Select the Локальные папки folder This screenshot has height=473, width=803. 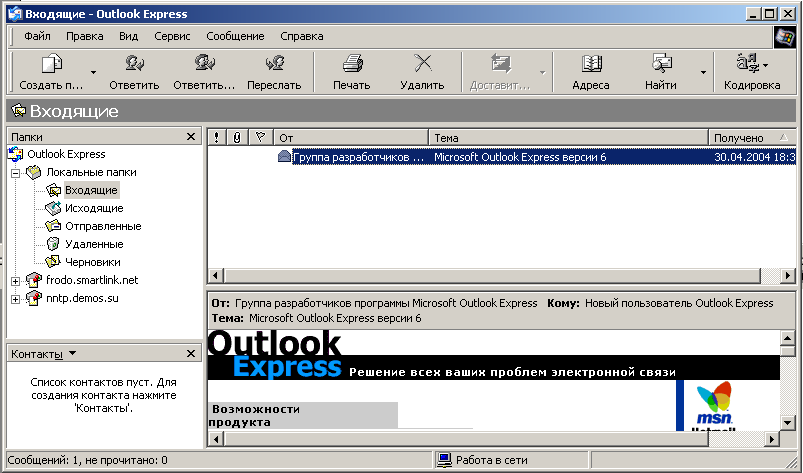[x=91, y=172]
